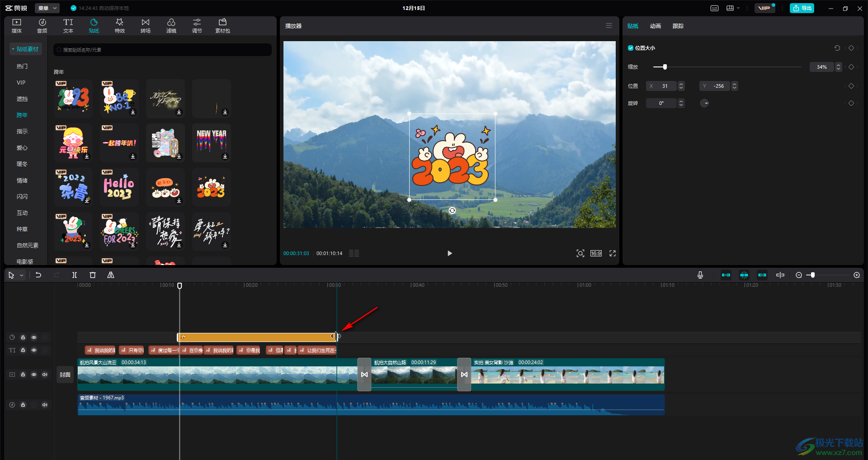The height and width of the screenshot is (460, 868).
Task: Open the 菜单 menu dropdown
Action: [x=47, y=8]
